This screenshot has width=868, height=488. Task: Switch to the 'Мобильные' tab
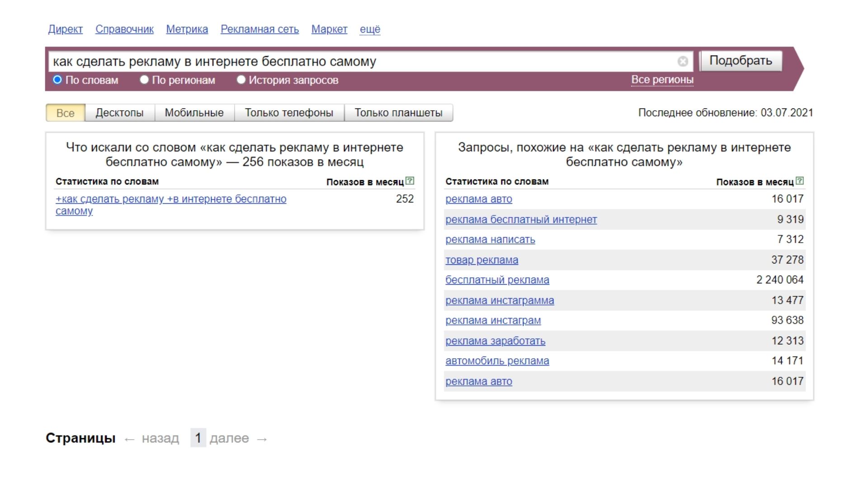click(194, 113)
